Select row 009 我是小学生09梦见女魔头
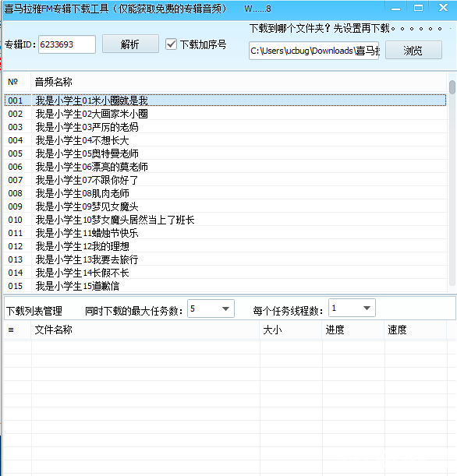This screenshot has width=457, height=476. click(x=225, y=206)
